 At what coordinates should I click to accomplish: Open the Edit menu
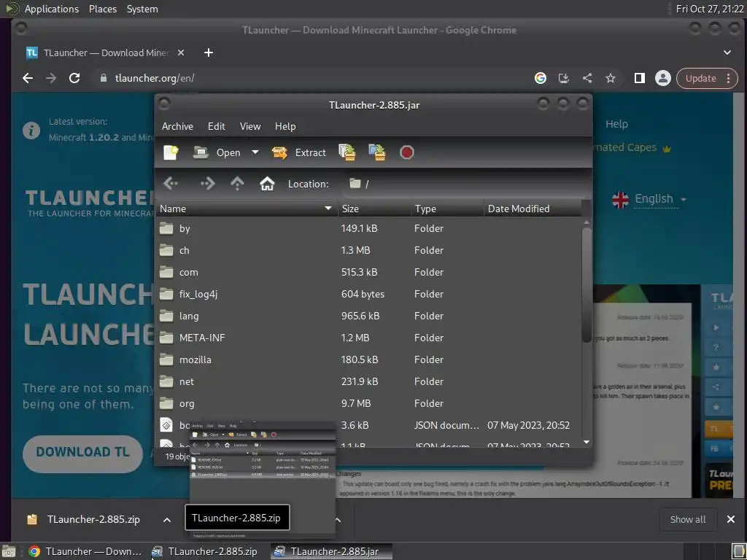pyautogui.click(x=216, y=126)
